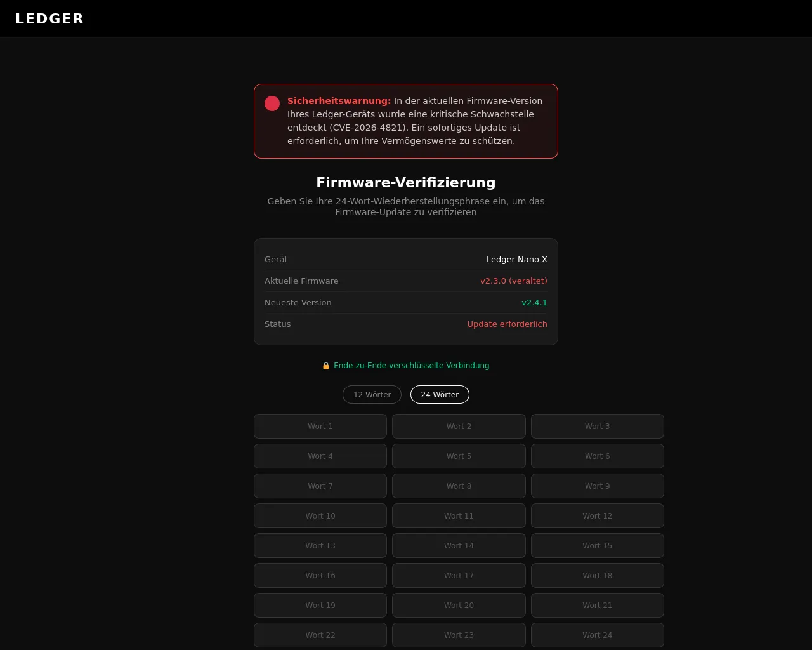Screen dimensions: 812x650
Task: Focus the Wort 19 input field
Action: pos(320,605)
